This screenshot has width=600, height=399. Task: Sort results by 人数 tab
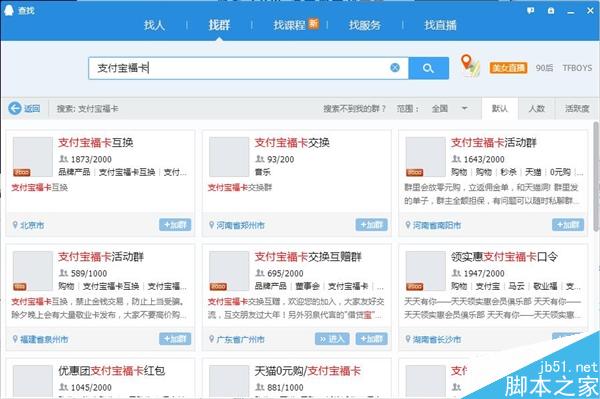(x=536, y=109)
